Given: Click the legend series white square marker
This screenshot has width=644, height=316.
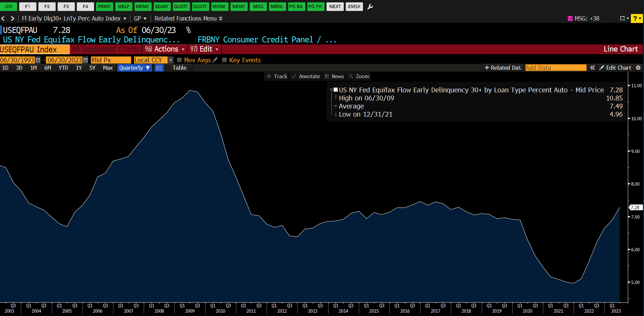Looking at the screenshot, I should pos(335,90).
